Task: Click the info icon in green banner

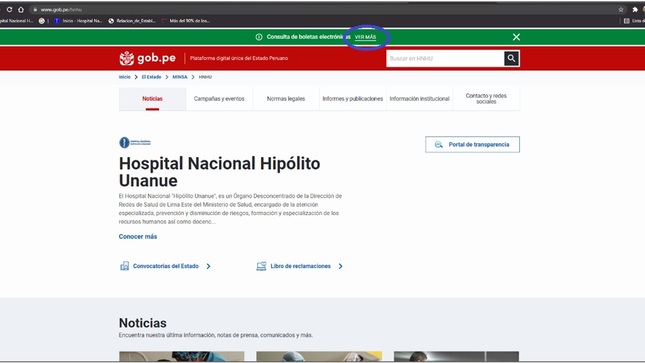Action: [259, 37]
